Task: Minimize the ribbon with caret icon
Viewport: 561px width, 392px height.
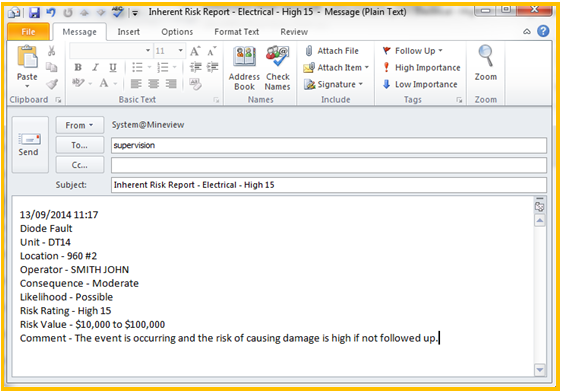Action: pyautogui.click(x=527, y=31)
